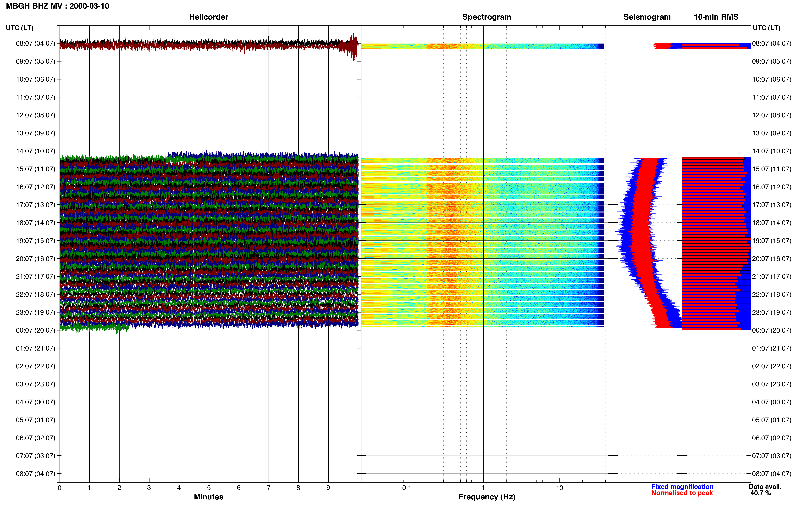Click '22:07 (18:07)' beside the helicorder
Image resolution: width=812 pixels, height=508 pixels.
click(35, 294)
